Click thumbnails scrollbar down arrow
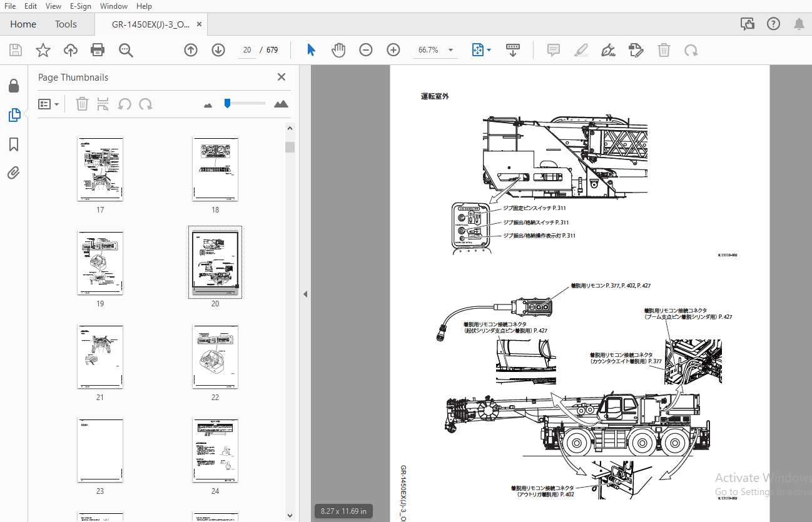 coord(290,516)
